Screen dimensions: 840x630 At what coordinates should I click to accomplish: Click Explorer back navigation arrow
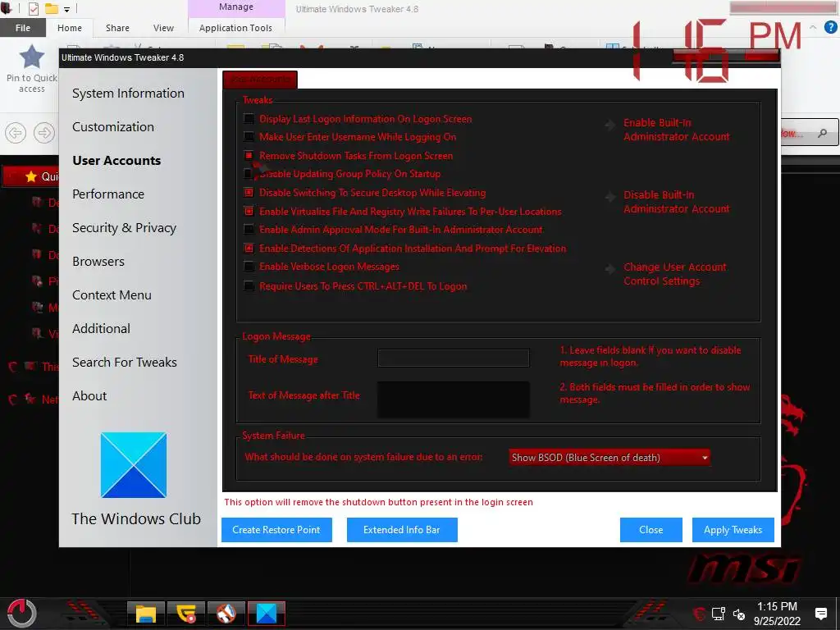coord(16,132)
